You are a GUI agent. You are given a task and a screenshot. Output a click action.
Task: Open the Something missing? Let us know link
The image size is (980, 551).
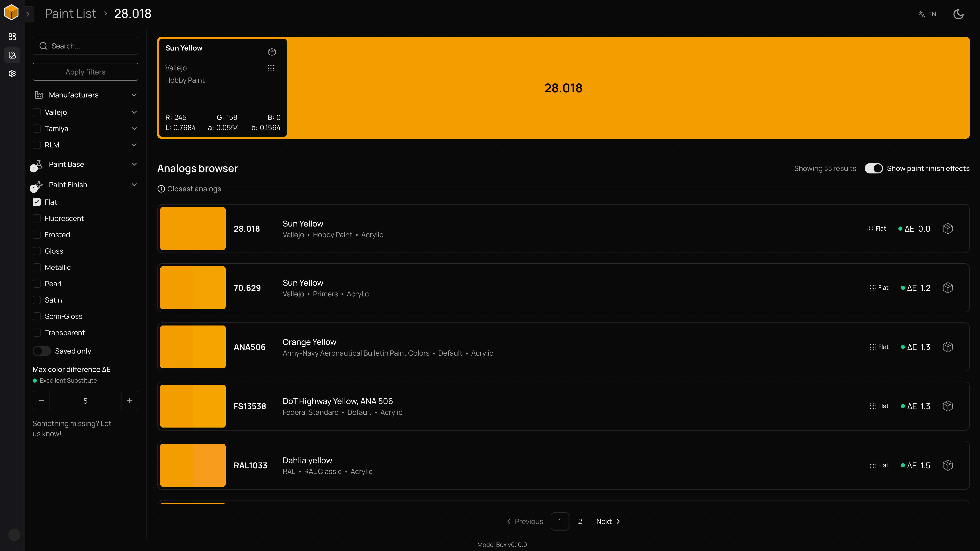(72, 429)
